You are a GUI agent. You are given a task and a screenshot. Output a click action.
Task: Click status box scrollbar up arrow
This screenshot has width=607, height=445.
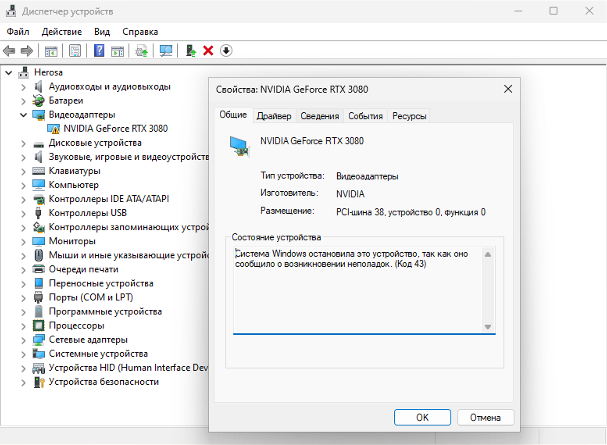click(x=488, y=255)
